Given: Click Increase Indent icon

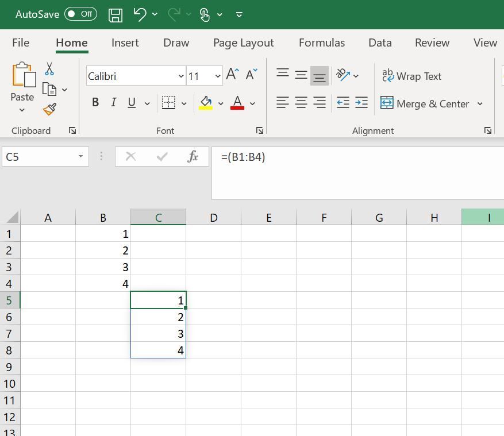Looking at the screenshot, I should tap(361, 103).
